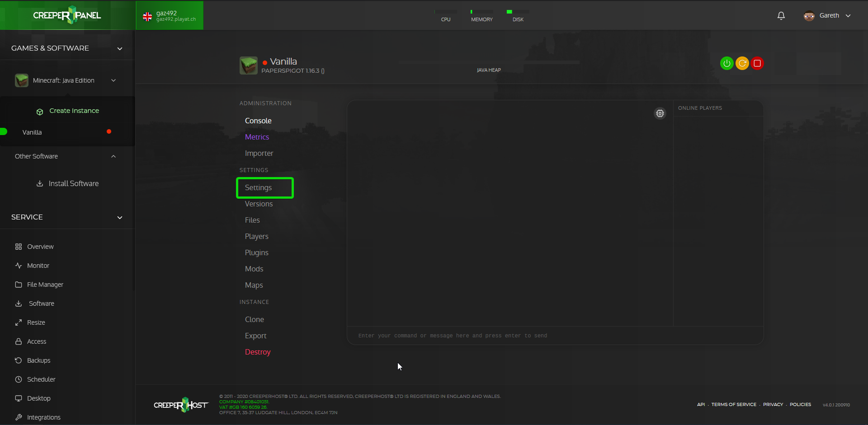Stop the instance with red stop button
868x425 pixels.
tap(757, 63)
